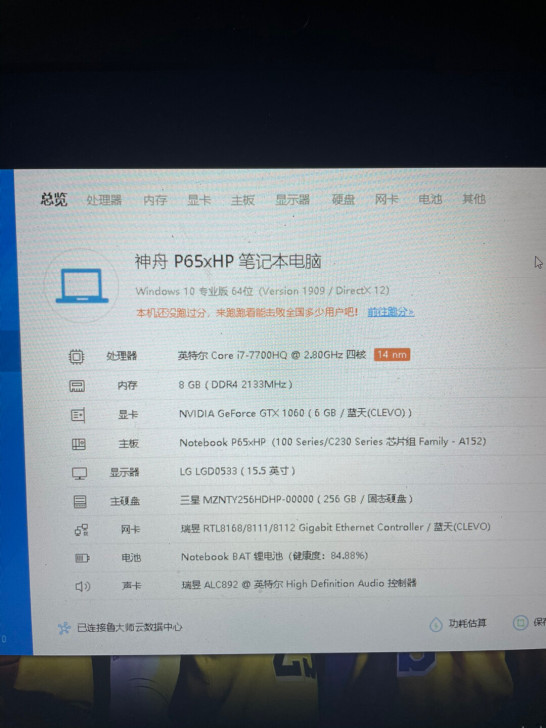The height and width of the screenshot is (728, 546).
Task: Click the 功耗估算 water drop icon
Action: (x=436, y=624)
